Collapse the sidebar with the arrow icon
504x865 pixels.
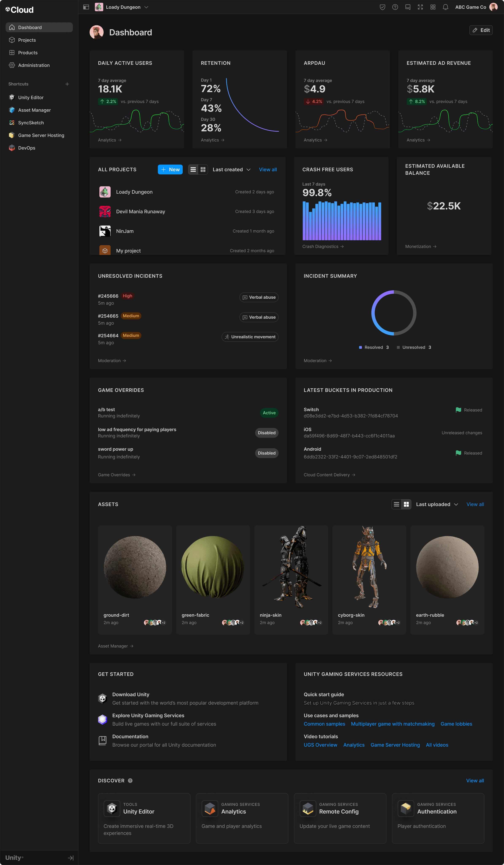tap(71, 858)
